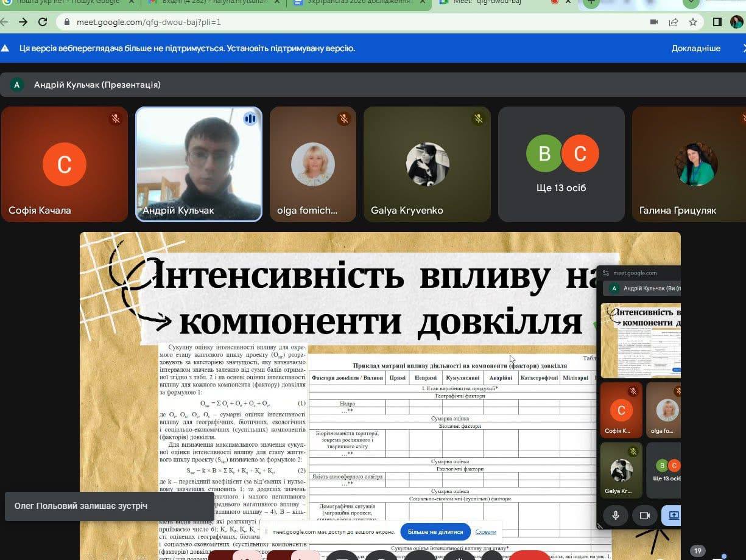Click the Олег Польовий залишає зустріч notification

click(x=110, y=506)
